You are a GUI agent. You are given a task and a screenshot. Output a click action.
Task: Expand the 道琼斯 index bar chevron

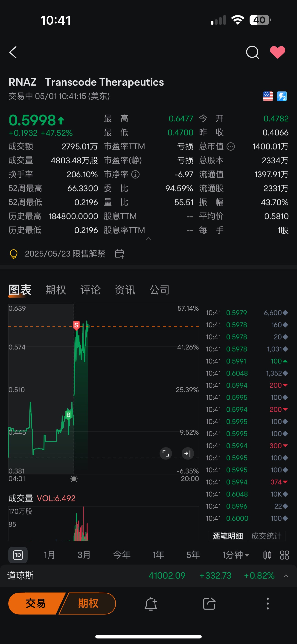click(x=286, y=576)
